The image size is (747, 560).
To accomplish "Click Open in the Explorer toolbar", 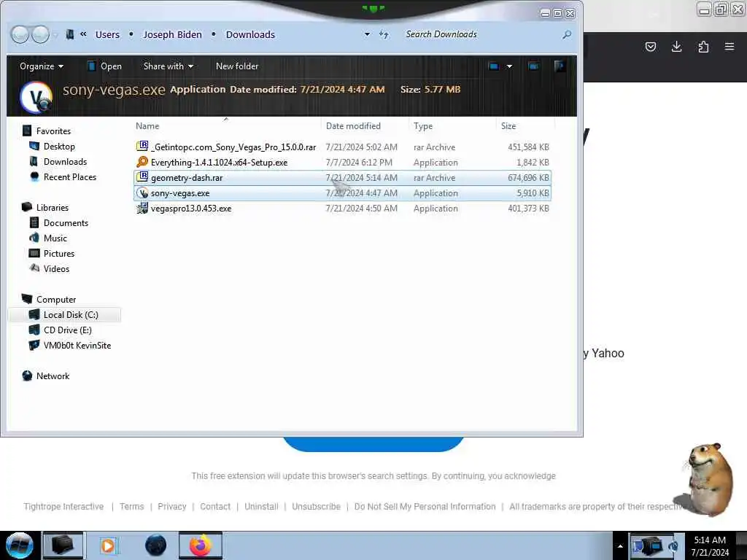I will coord(105,66).
